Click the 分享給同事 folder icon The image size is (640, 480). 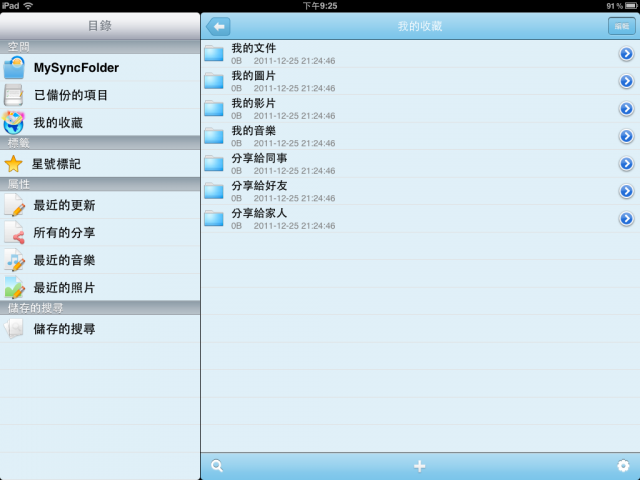(214, 163)
